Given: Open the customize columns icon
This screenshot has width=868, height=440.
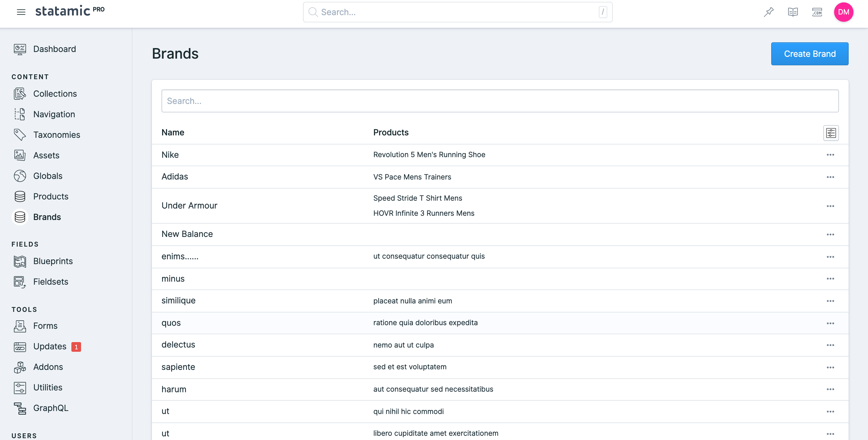Looking at the screenshot, I should pos(830,133).
